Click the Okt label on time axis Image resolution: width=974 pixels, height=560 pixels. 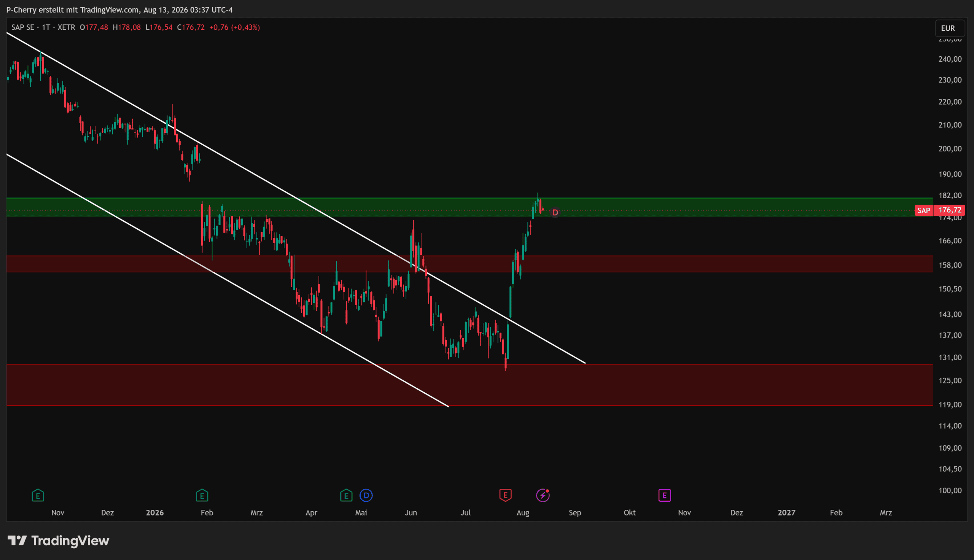point(629,513)
